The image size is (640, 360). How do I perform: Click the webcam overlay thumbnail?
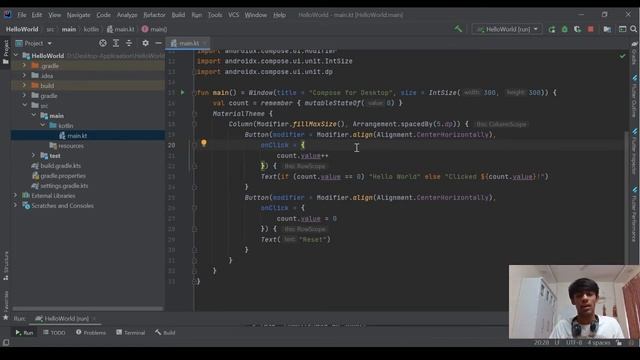pyautogui.click(x=574, y=302)
